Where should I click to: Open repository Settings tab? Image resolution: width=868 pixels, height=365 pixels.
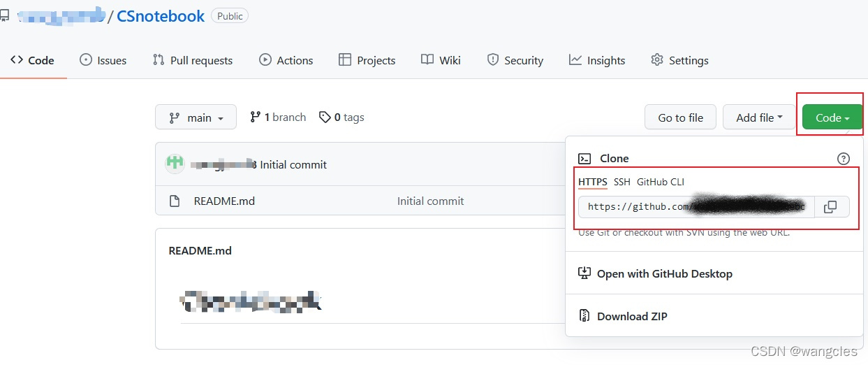679,60
